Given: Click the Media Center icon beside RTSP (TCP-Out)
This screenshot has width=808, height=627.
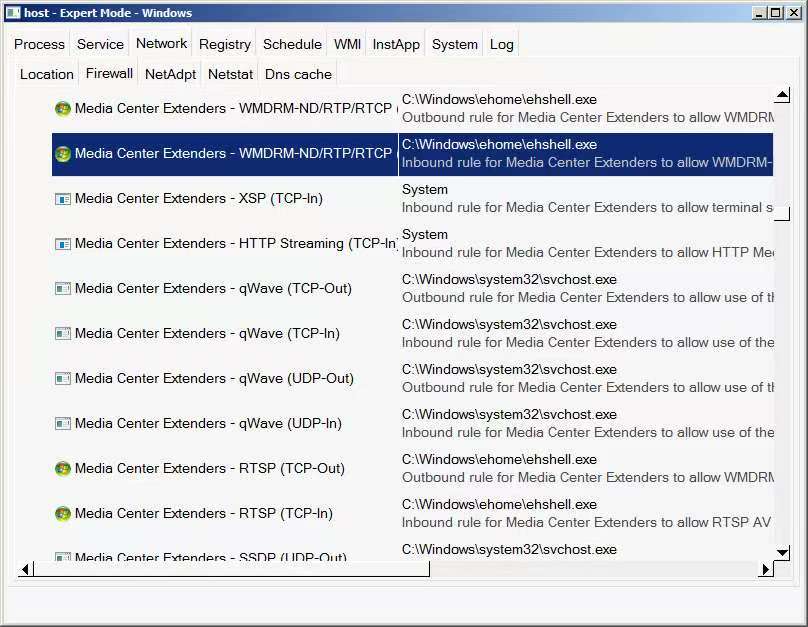Looking at the screenshot, I should click(x=63, y=469).
